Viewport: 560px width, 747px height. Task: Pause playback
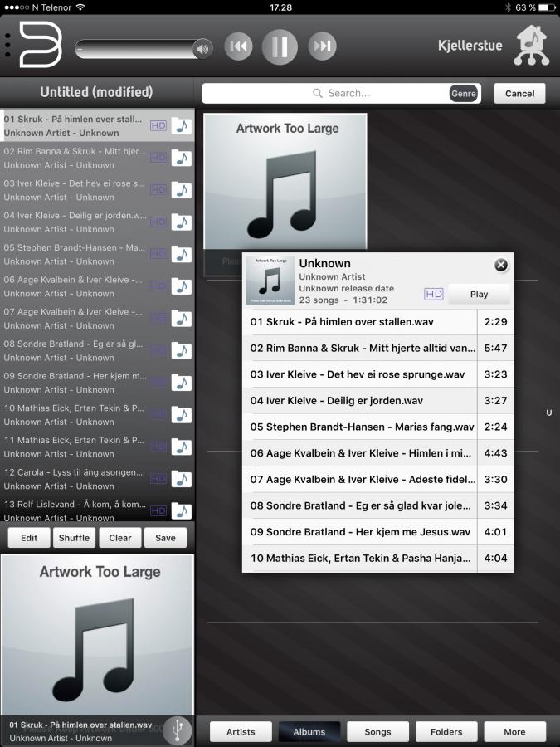point(280,46)
